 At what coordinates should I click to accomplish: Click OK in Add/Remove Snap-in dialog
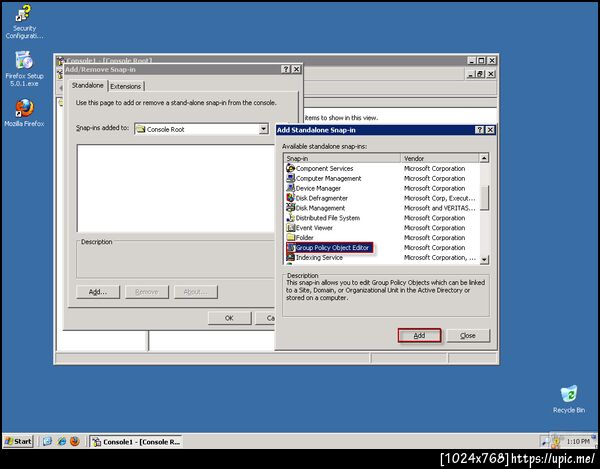click(x=229, y=318)
